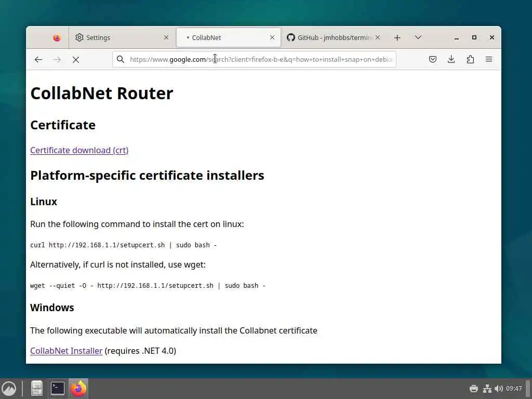Click the printer tray icon

click(x=474, y=389)
